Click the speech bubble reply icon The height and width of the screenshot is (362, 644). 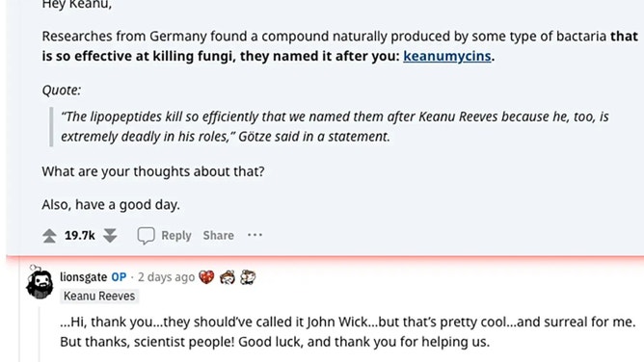coord(146,236)
